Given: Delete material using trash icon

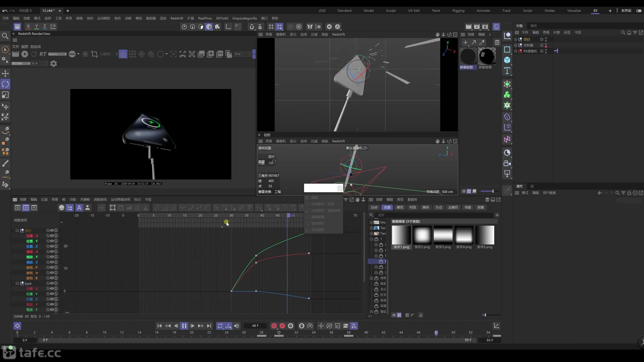Looking at the screenshot, I should 497,42.
